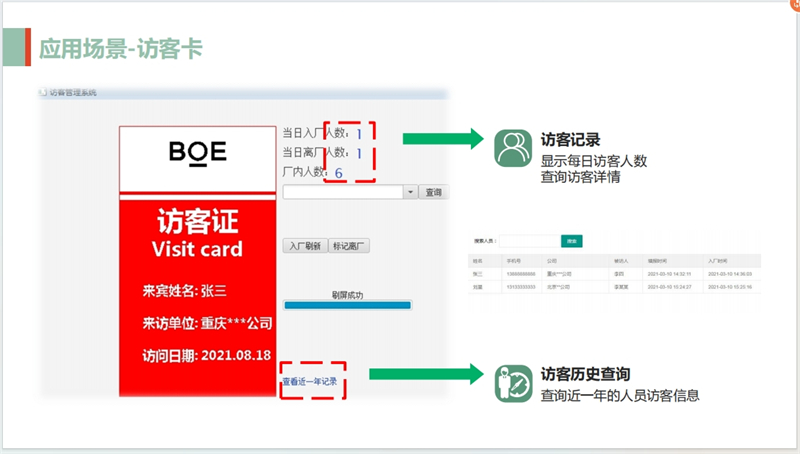Click 来宾姓名: 张三 on the card
This screenshot has height=454, width=800.
184,291
